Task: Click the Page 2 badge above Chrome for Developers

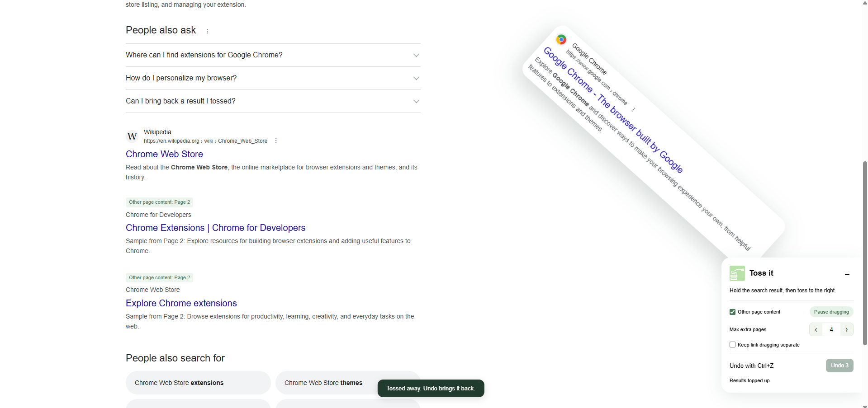Action: 159,202
